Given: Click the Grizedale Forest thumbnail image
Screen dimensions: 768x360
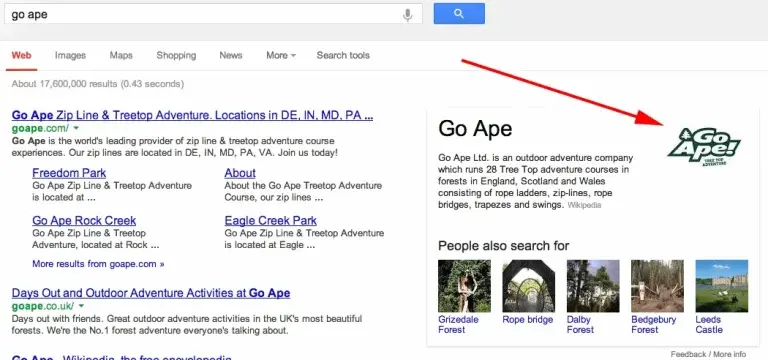Looking at the screenshot, I should coord(464,286).
